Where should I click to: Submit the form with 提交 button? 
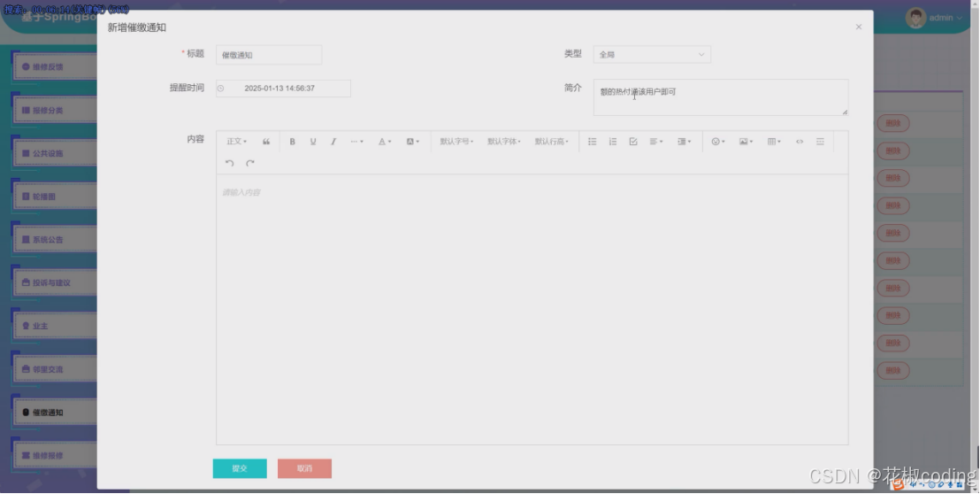(x=240, y=468)
